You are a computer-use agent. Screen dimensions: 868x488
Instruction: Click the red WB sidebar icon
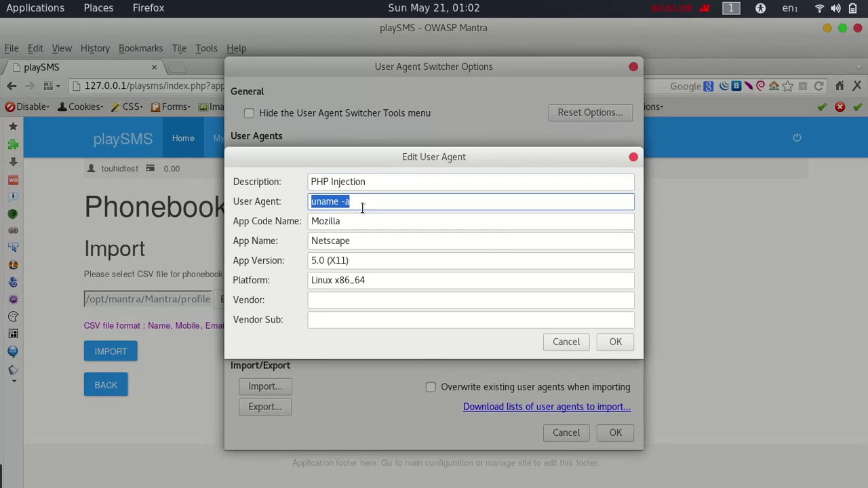point(13,180)
